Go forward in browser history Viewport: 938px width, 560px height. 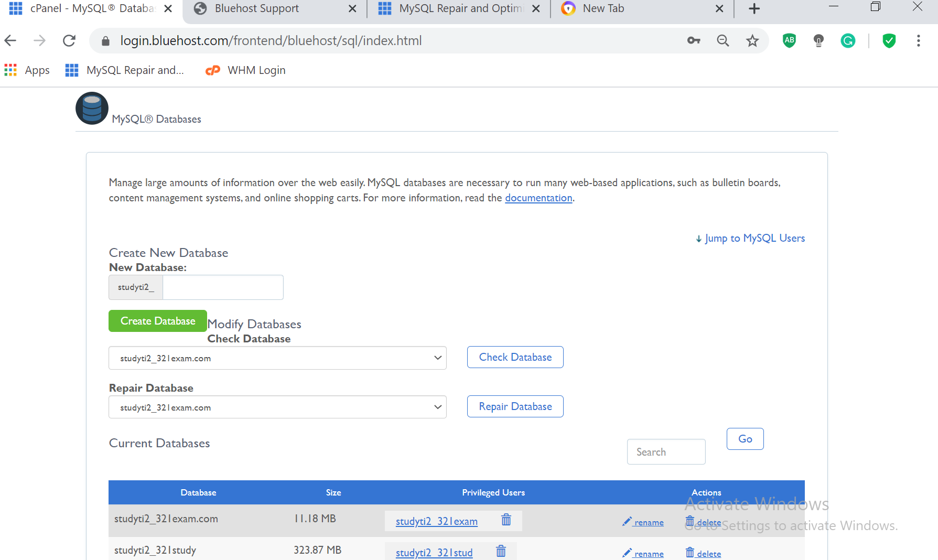click(40, 40)
